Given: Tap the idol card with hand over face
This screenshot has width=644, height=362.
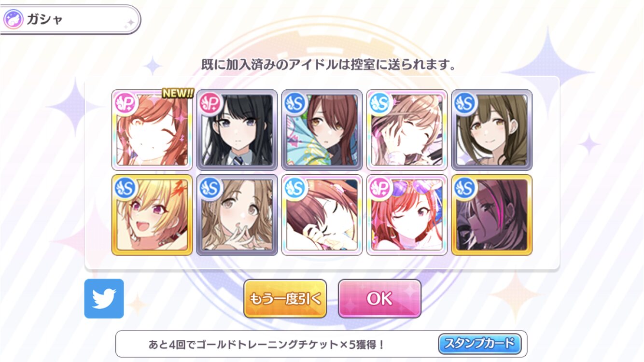Looking at the screenshot, I should (407, 130).
